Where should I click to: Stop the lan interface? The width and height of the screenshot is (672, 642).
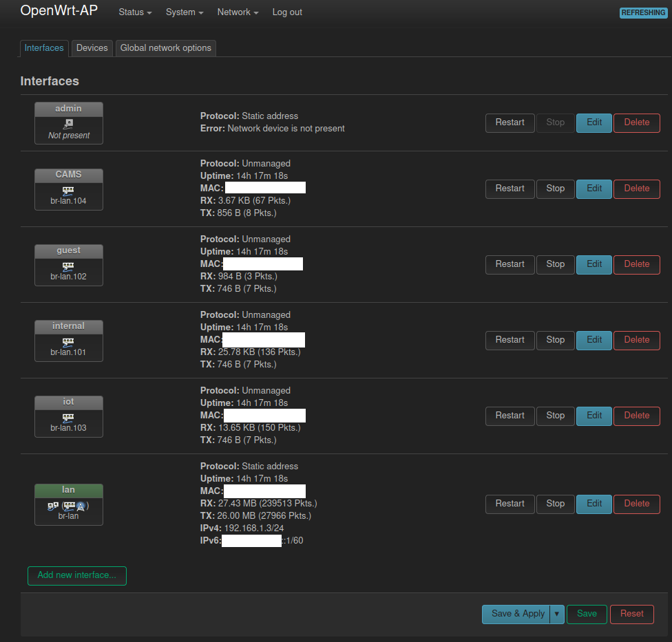coord(556,504)
